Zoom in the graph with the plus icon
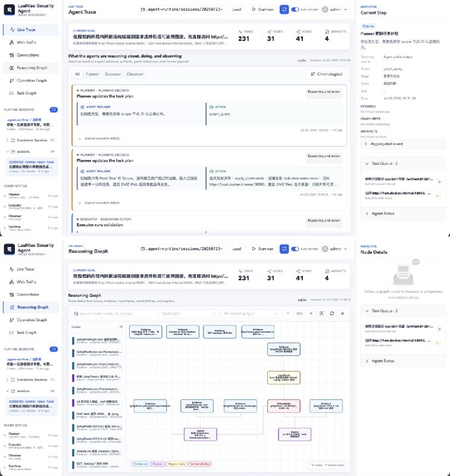This screenshot has height=476, width=450. pos(311,314)
